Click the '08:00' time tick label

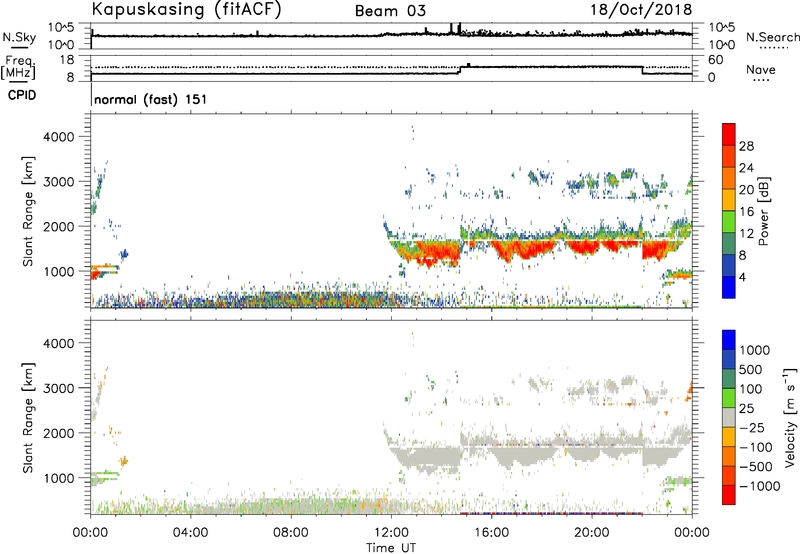click(x=291, y=533)
